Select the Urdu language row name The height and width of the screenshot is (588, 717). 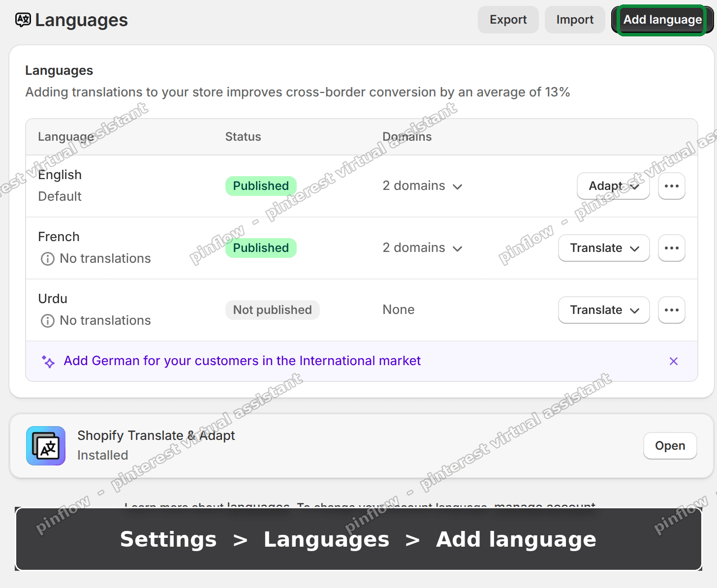coord(53,299)
